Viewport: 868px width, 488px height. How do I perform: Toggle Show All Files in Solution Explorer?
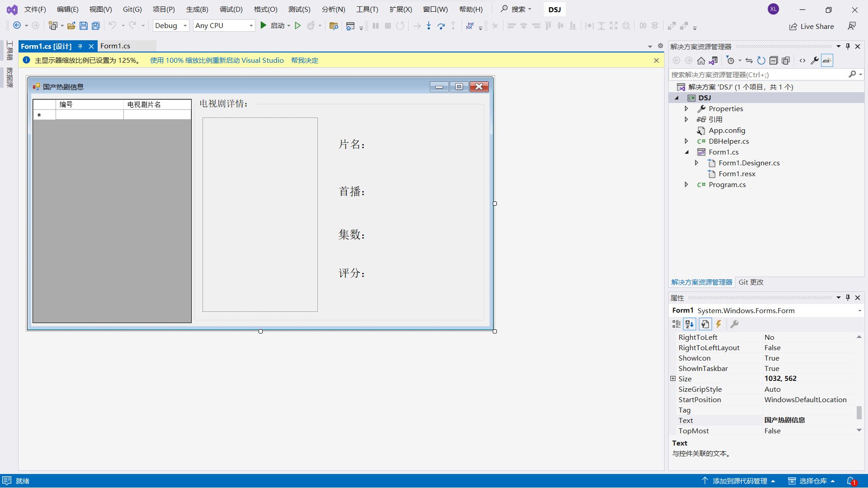(x=786, y=61)
